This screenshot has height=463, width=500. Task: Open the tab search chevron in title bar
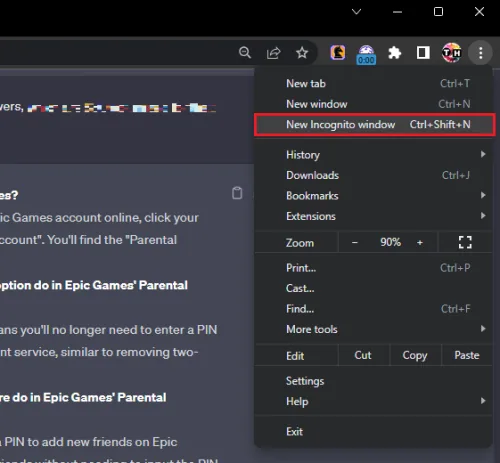[x=356, y=12]
